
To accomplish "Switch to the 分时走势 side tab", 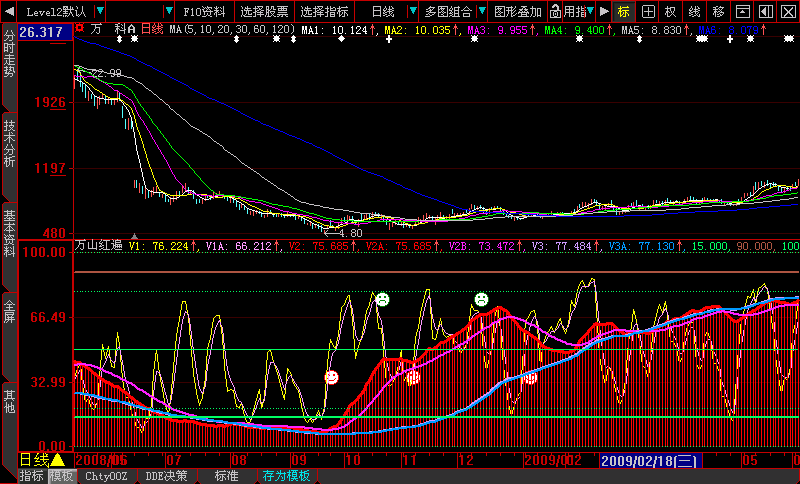I will coord(9,54).
